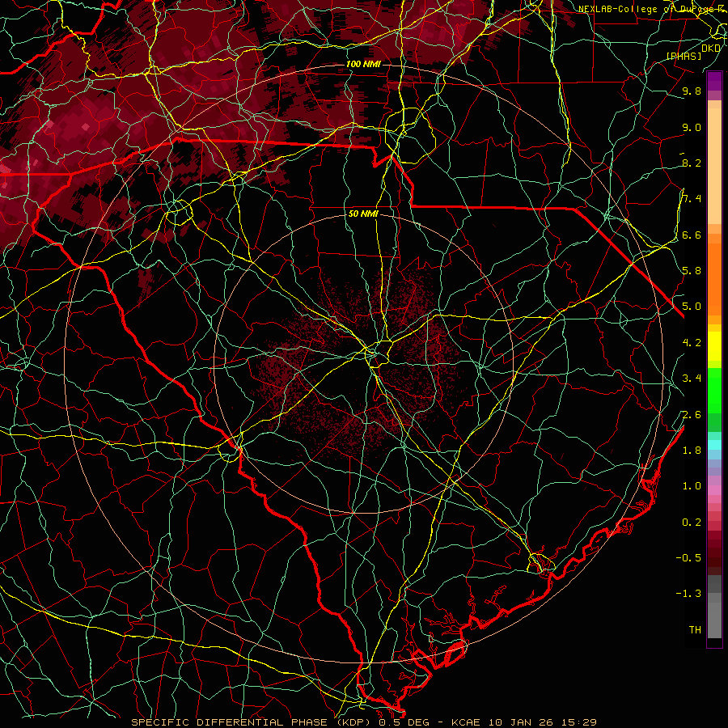This screenshot has height=728, width=728.
Task: Click the "50 NMI" range ring label
Action: click(363, 214)
